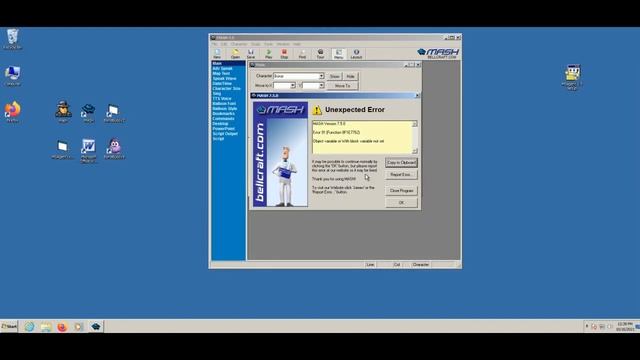
Task: Select Balloon Font in the sidebar
Action: tap(228, 104)
